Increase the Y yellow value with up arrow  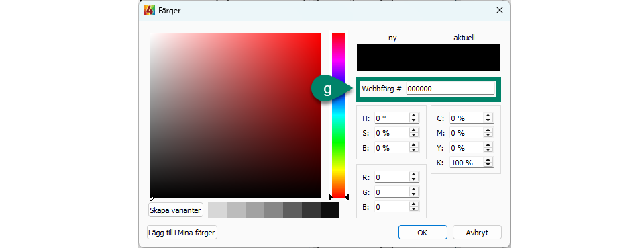point(488,145)
